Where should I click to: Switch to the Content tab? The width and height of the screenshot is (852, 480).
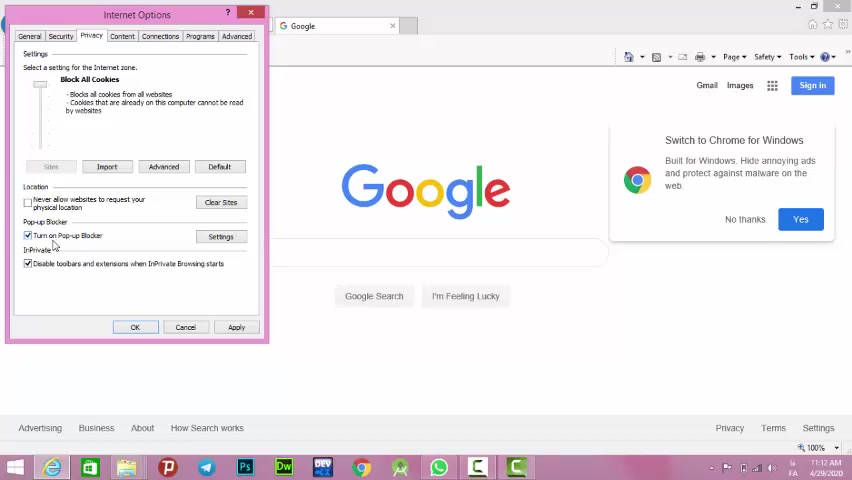pyautogui.click(x=122, y=36)
